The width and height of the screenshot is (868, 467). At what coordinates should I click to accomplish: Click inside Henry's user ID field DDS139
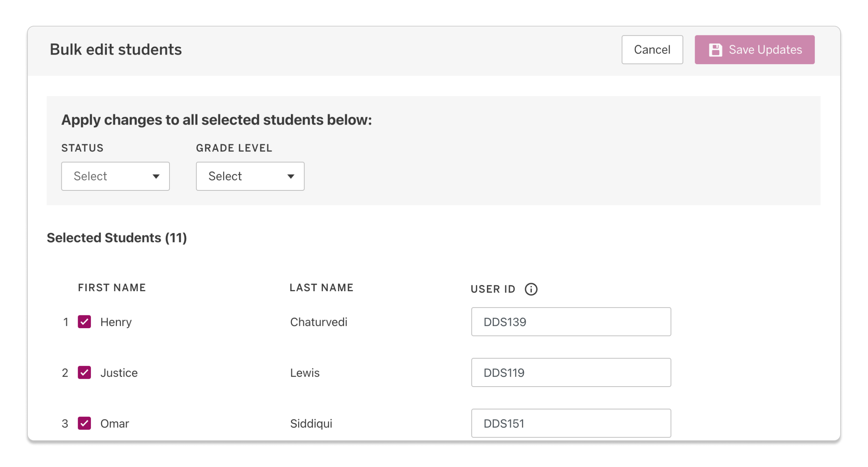571,322
